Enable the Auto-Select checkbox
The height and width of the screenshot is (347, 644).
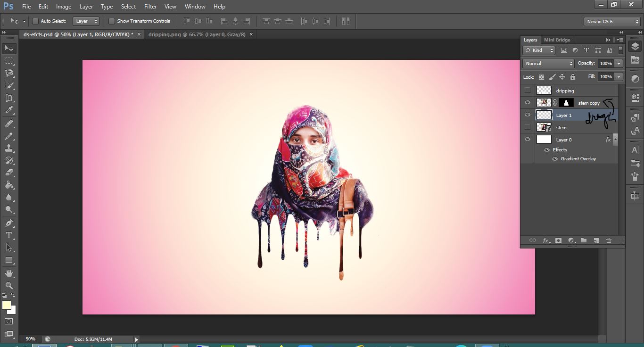pos(35,21)
